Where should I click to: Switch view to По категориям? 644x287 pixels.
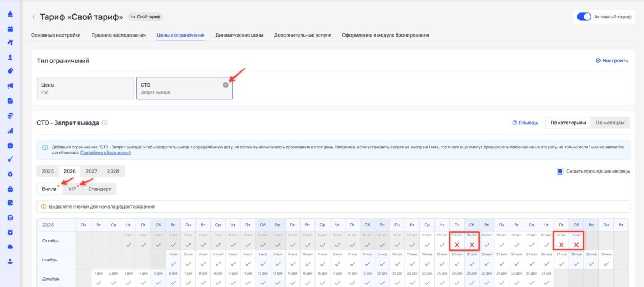pyautogui.click(x=568, y=123)
